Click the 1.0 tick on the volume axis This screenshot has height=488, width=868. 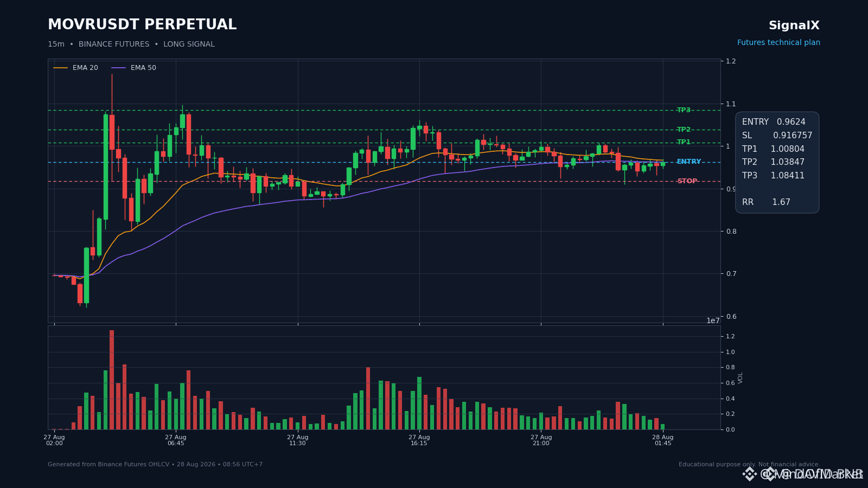(730, 352)
